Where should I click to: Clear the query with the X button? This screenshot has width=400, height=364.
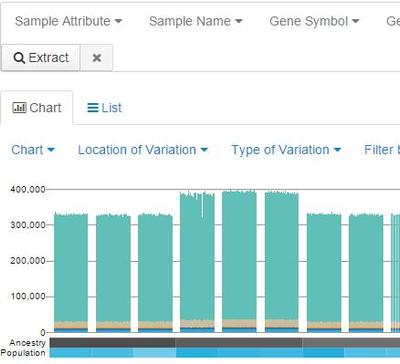point(97,58)
